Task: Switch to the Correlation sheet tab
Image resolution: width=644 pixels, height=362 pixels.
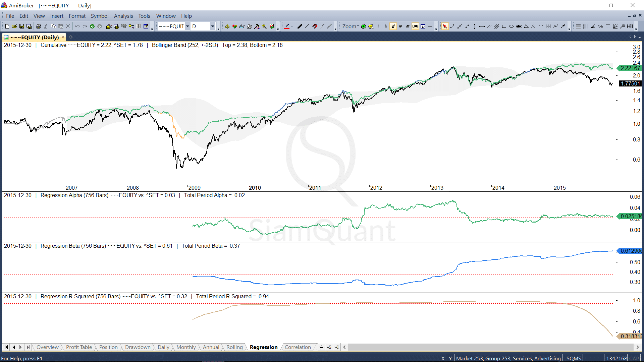Action: tap(298, 347)
